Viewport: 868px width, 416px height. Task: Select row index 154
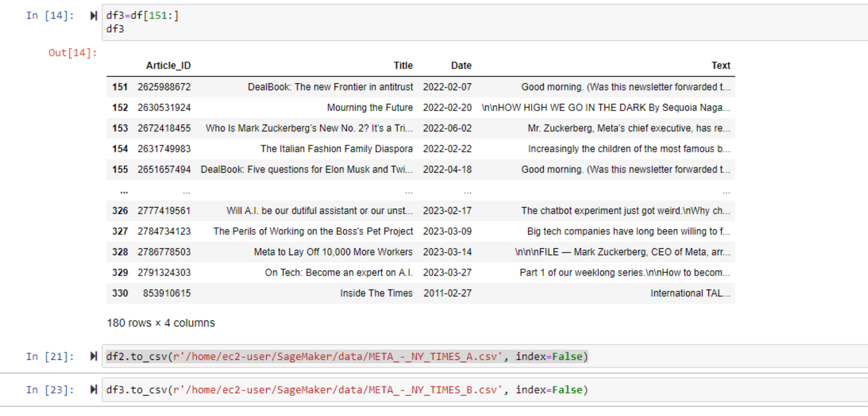coord(120,149)
